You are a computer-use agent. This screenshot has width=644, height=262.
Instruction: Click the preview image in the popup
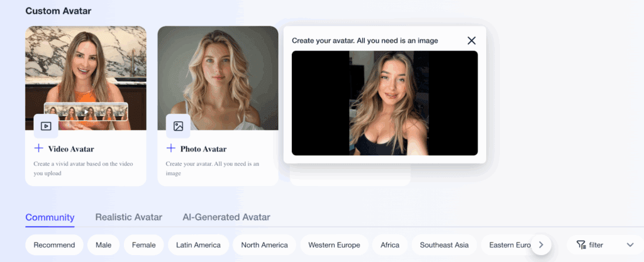click(384, 103)
